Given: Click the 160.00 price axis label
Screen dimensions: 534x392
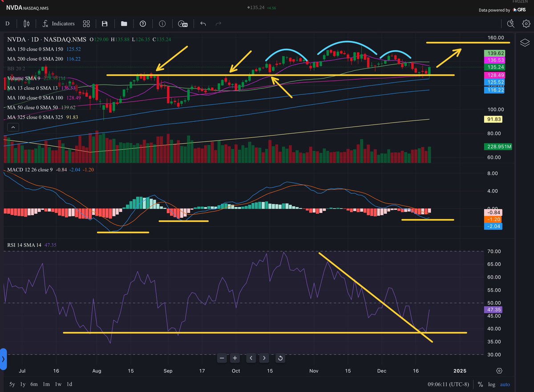Looking at the screenshot, I should [495, 38].
